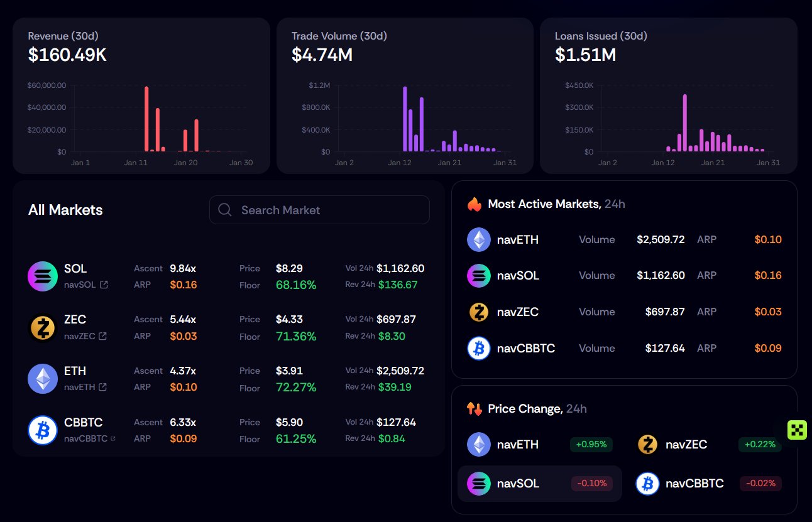Click tallest pink bar in Loans Issued chart
The image size is (812, 522).
pos(684,123)
